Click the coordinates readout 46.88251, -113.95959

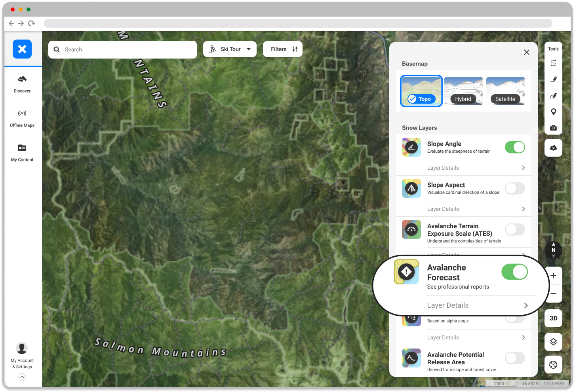pyautogui.click(x=543, y=384)
